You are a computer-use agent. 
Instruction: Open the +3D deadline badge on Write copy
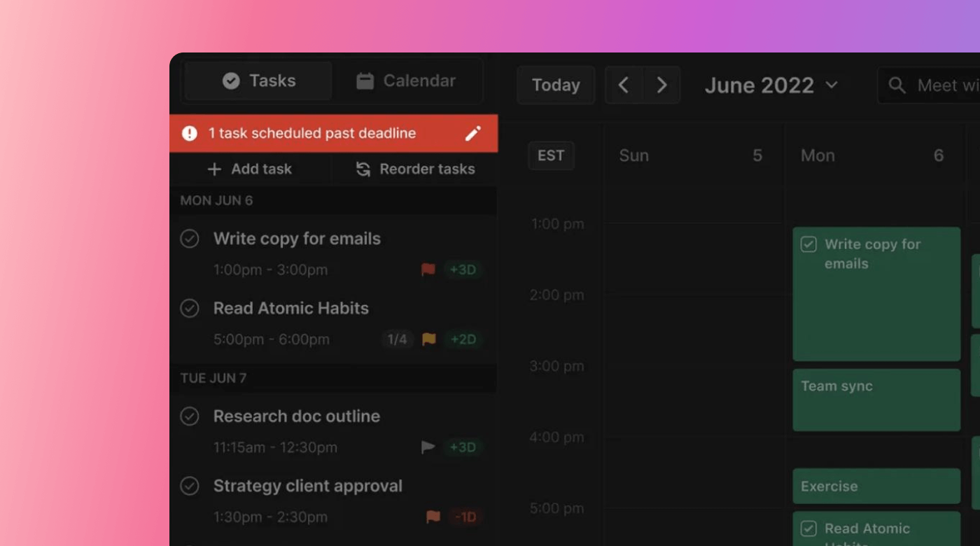pyautogui.click(x=463, y=269)
